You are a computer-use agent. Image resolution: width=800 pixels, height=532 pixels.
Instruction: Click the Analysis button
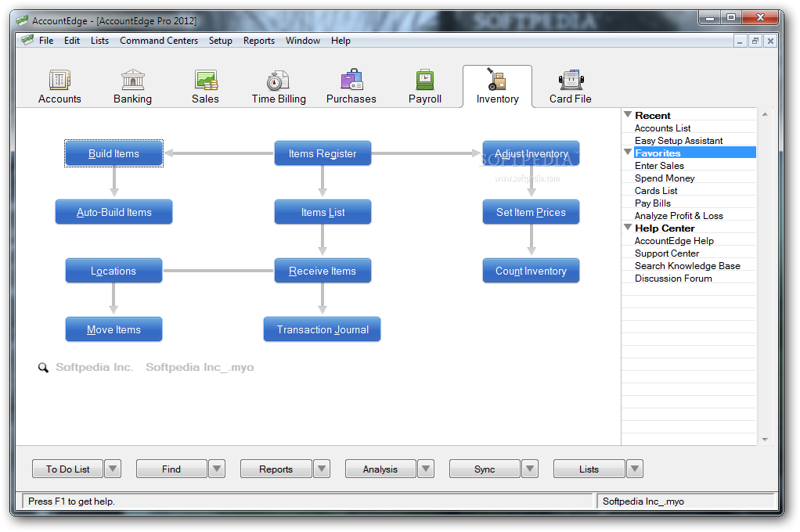(380, 469)
